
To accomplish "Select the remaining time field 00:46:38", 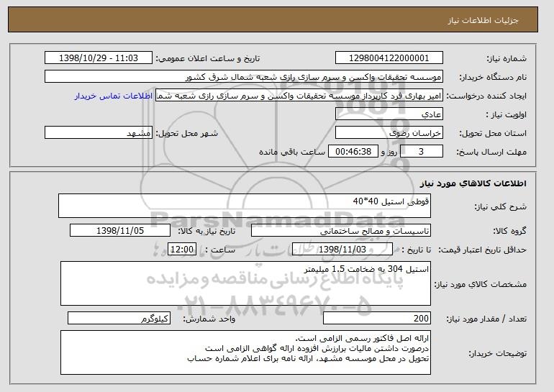I will [353, 152].
